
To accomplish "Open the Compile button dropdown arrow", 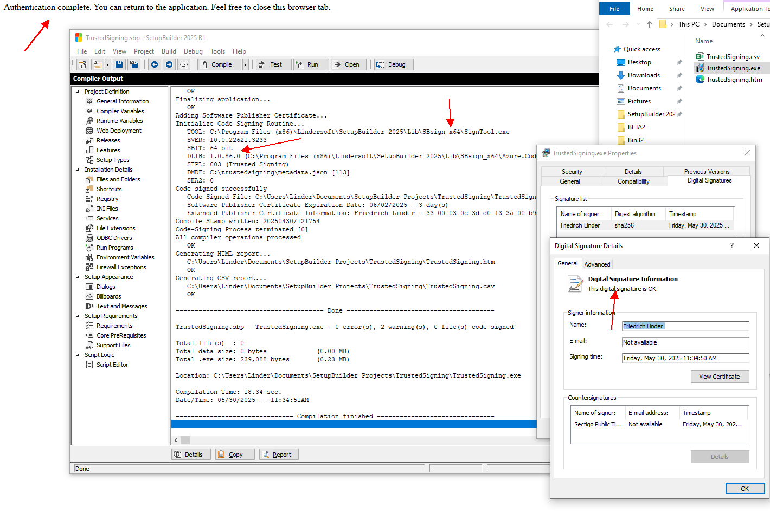I will [x=245, y=64].
